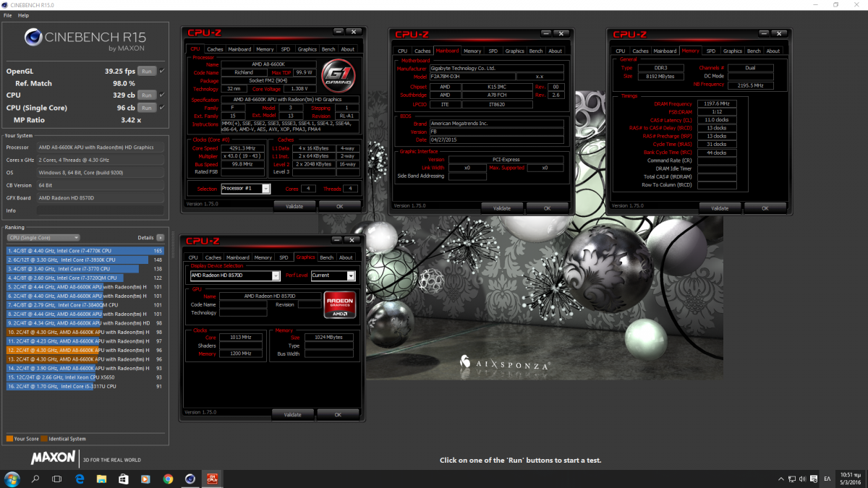The height and width of the screenshot is (488, 868).
Task: Open Task View from the taskbar
Action: (57, 479)
